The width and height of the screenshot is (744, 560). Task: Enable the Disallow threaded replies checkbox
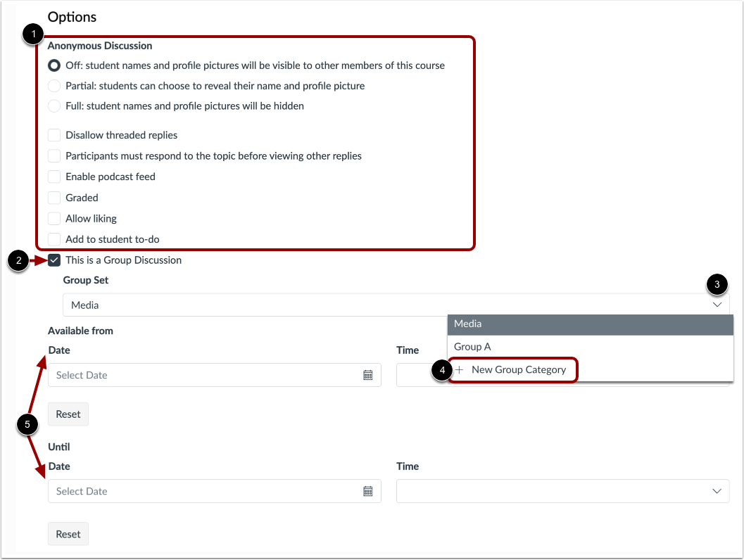pyautogui.click(x=54, y=135)
